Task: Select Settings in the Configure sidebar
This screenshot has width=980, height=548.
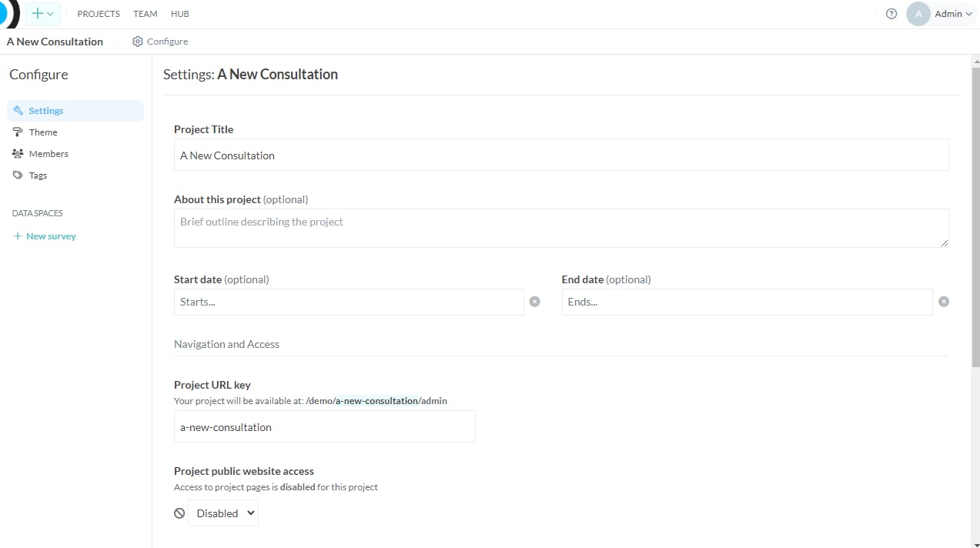Action: [x=75, y=111]
